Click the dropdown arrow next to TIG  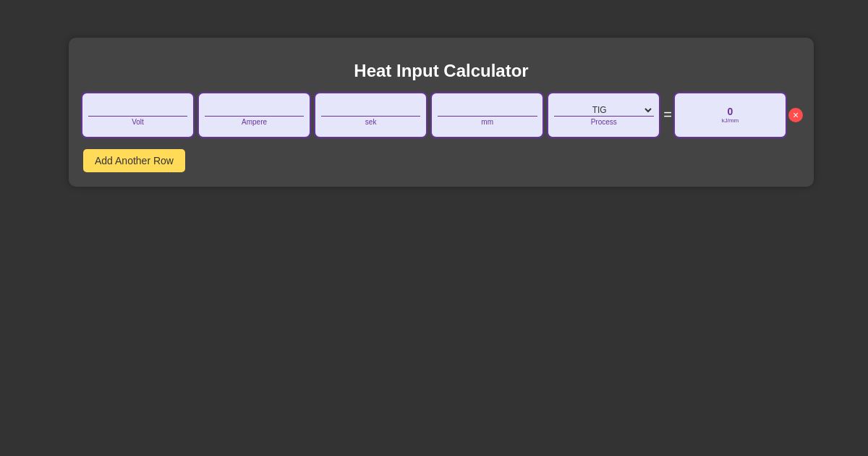coord(648,110)
